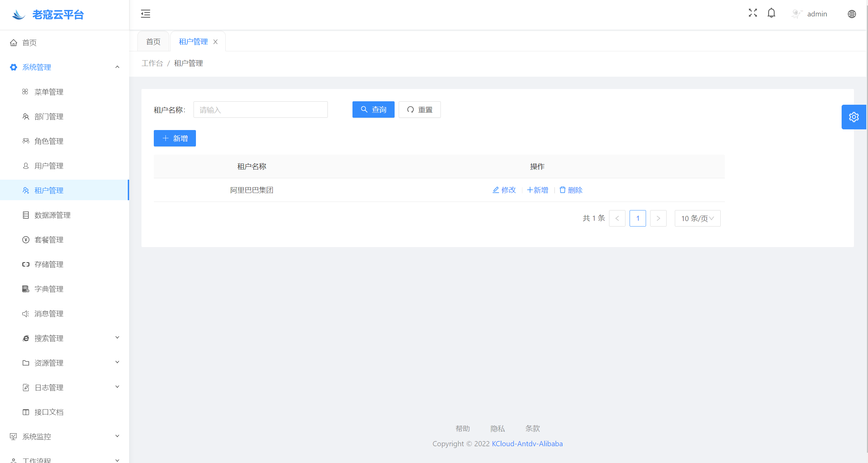Click the admin user avatar
This screenshot has width=868, height=463.
(797, 14)
